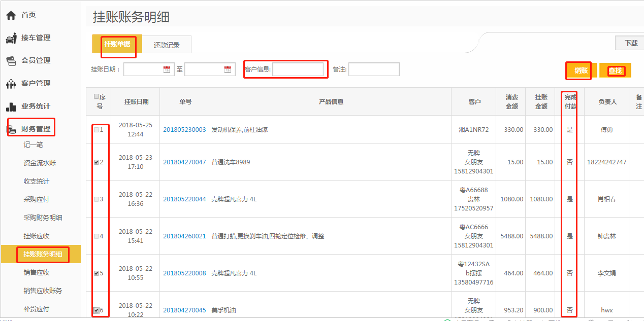Click the bar chart icon for 业务统计
Image resolution: width=644 pixels, height=321 pixels.
(x=11, y=106)
